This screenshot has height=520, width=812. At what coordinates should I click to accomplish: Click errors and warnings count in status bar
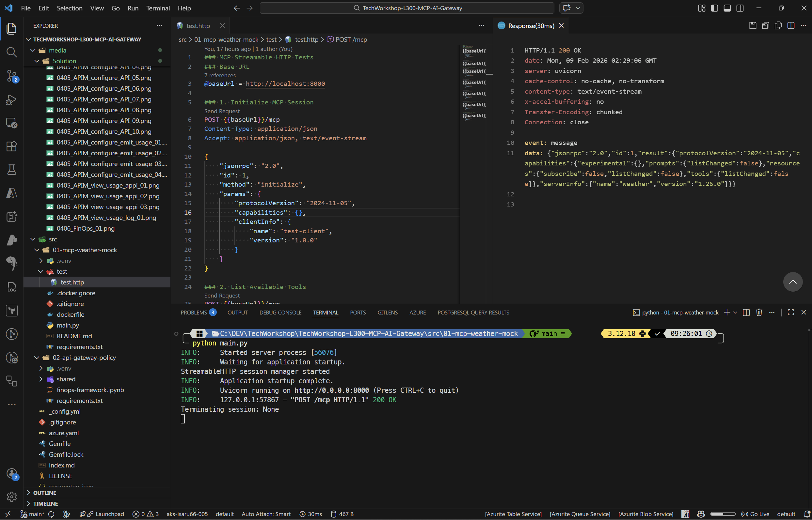pos(146,514)
